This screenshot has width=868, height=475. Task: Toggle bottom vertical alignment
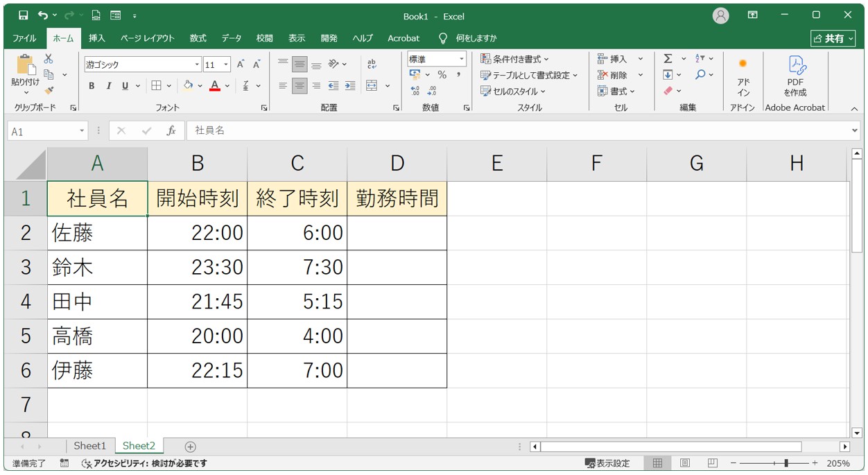pyautogui.click(x=316, y=64)
